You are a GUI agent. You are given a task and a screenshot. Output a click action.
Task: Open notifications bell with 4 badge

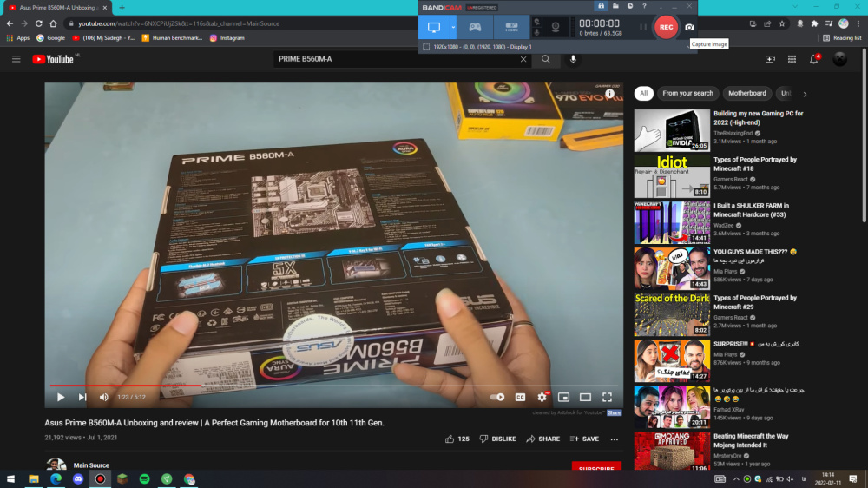(814, 59)
